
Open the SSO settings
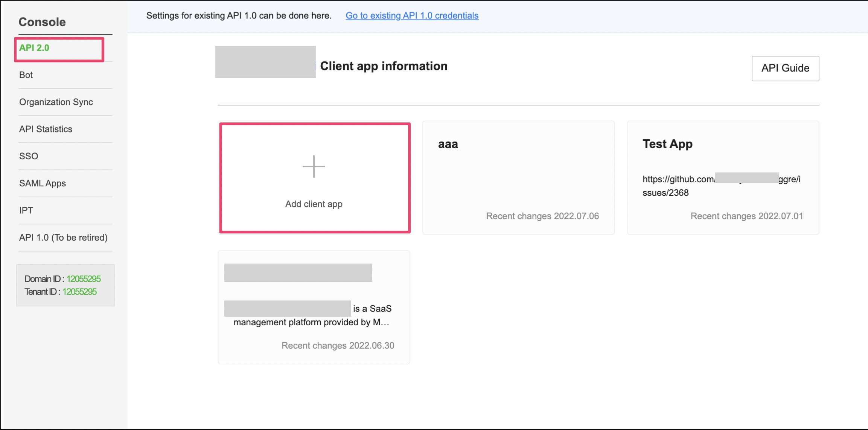tap(29, 156)
